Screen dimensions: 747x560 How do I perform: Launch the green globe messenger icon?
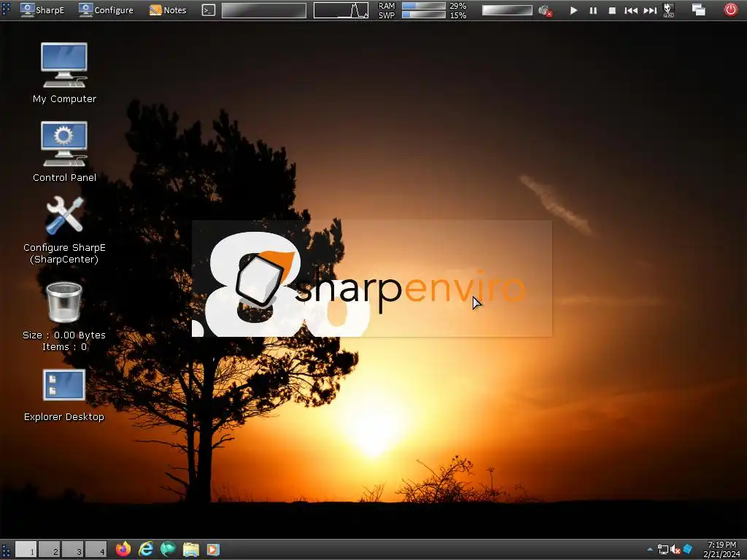pos(169,550)
